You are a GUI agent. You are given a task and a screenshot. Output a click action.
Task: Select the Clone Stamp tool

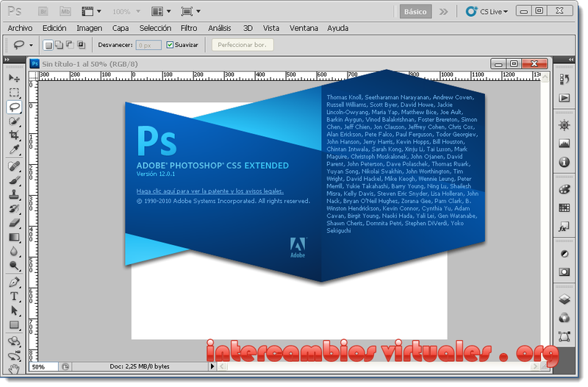(14, 194)
